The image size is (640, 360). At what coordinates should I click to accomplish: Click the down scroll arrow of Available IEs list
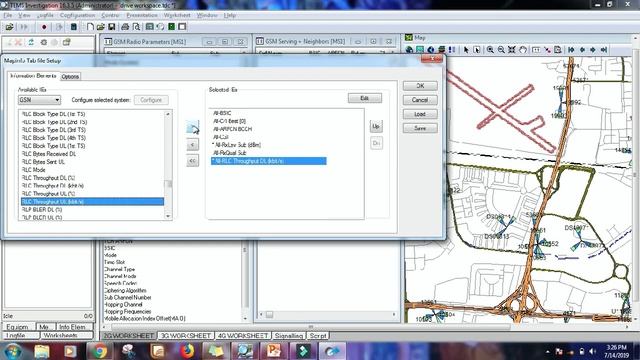tap(168, 216)
